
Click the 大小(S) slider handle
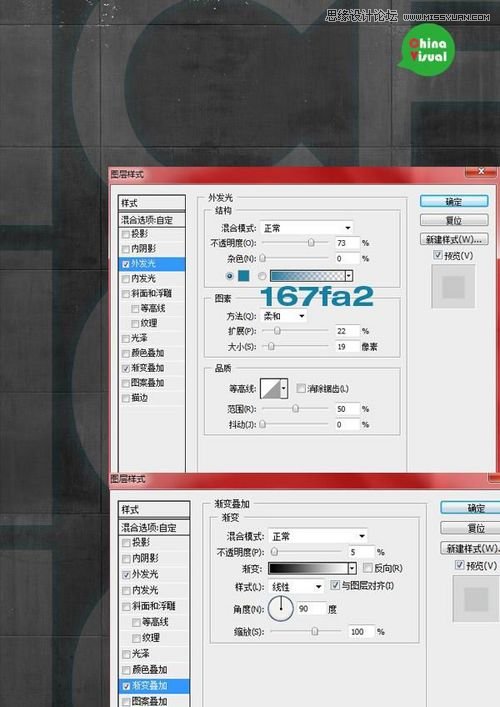click(x=271, y=346)
